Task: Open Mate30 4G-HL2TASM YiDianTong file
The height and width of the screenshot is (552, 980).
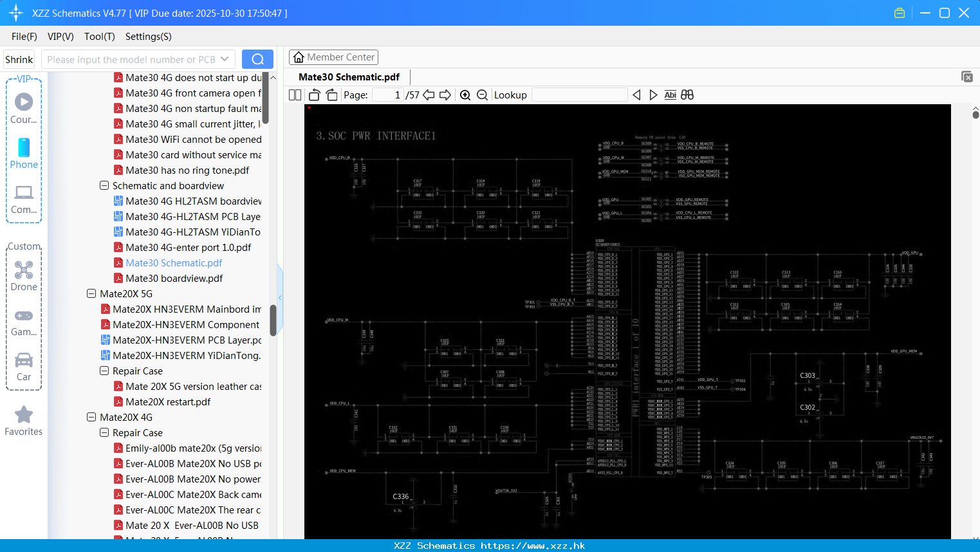Action: [x=188, y=232]
